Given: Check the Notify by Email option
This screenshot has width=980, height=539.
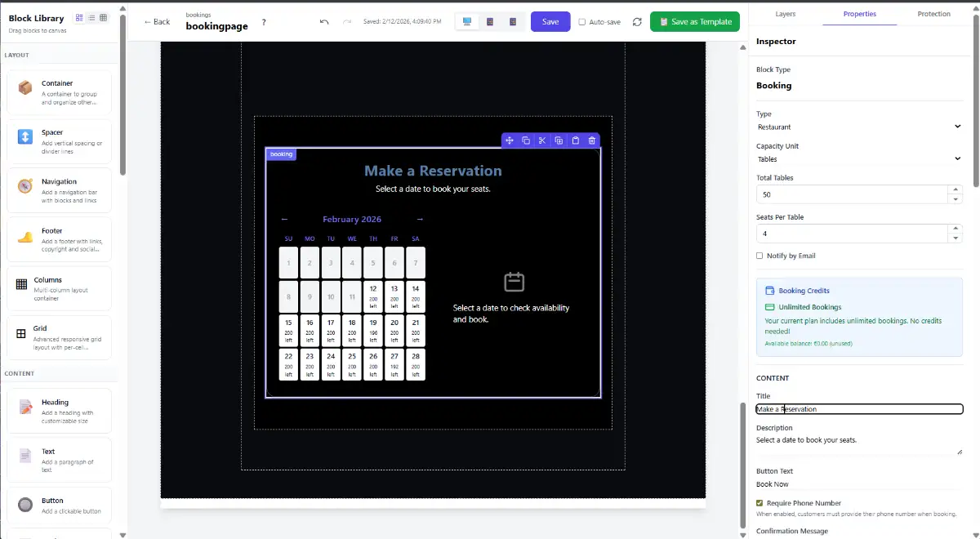Looking at the screenshot, I should pos(759,256).
